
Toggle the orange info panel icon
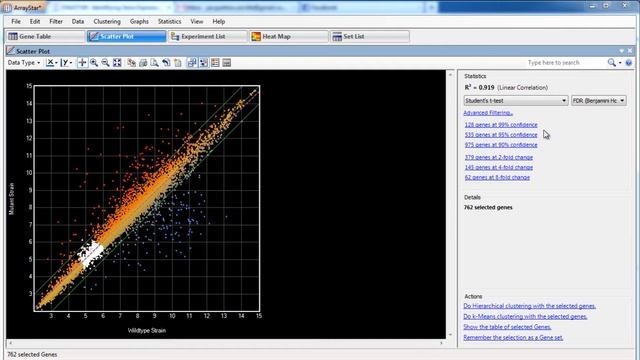point(215,62)
